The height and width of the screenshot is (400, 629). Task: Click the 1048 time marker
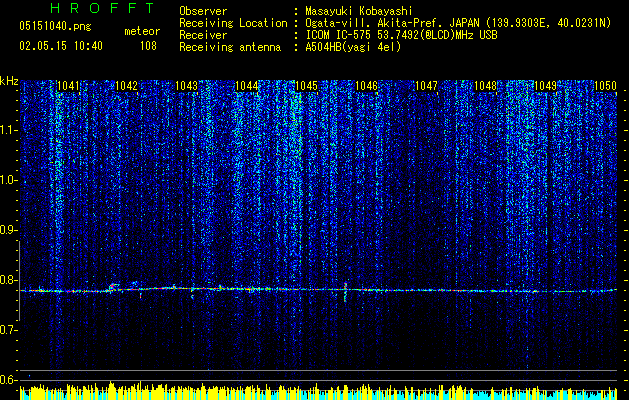pos(485,86)
